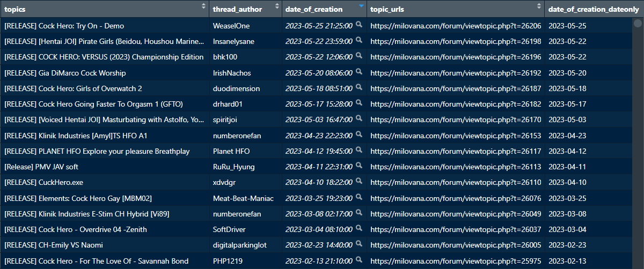Select author cell Insanelysane
Image resolution: width=644 pixels, height=269 pixels.
coord(245,41)
